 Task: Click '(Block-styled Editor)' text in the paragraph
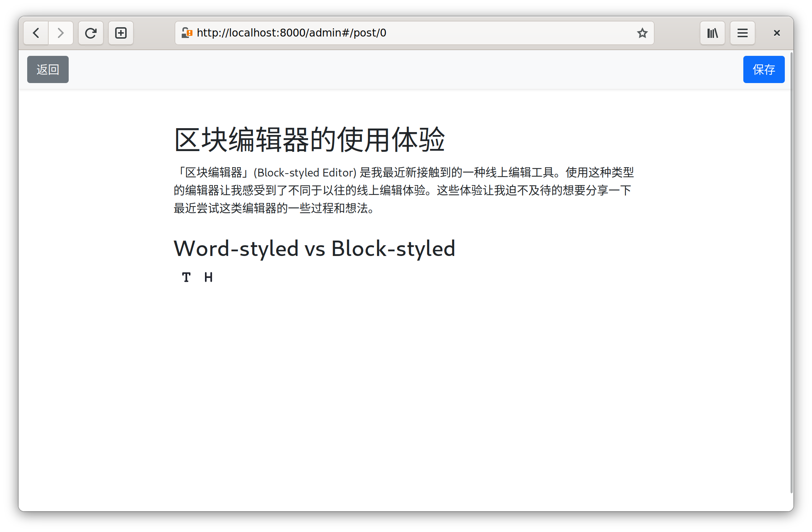coord(305,173)
